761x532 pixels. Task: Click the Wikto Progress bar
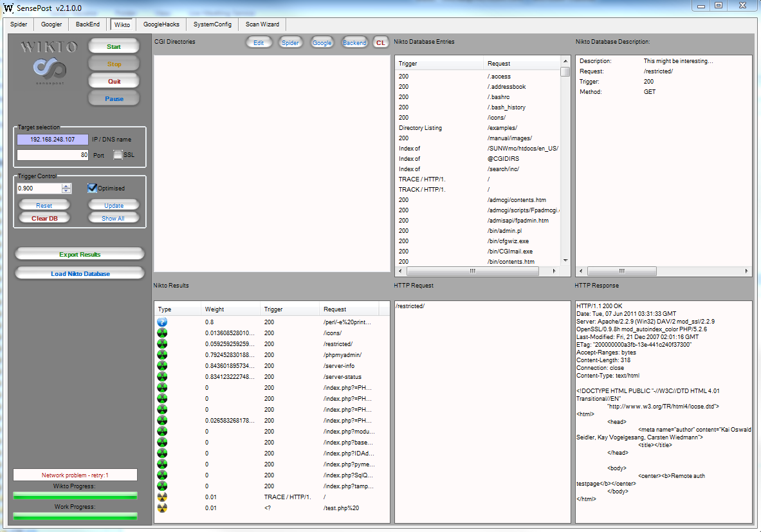click(75, 495)
